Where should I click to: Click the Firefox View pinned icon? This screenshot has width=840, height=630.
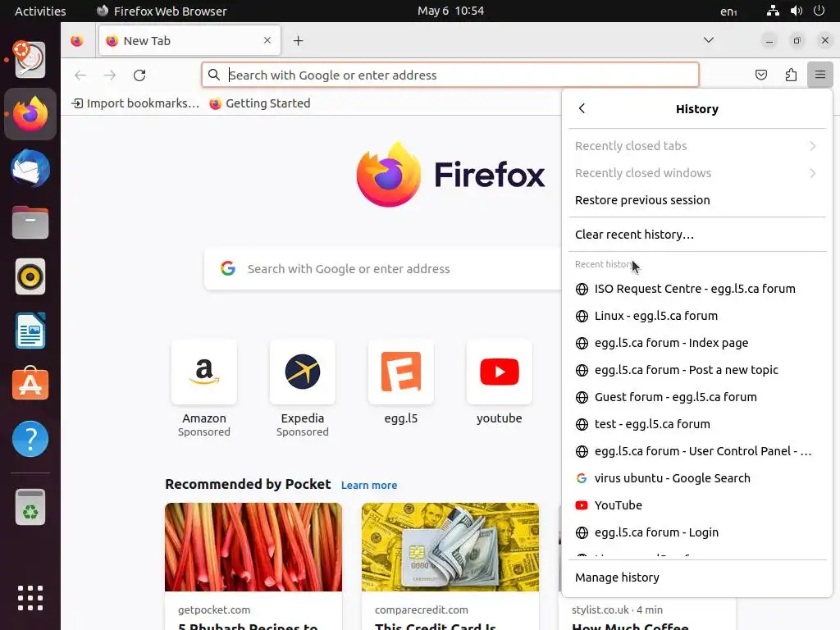click(77, 41)
